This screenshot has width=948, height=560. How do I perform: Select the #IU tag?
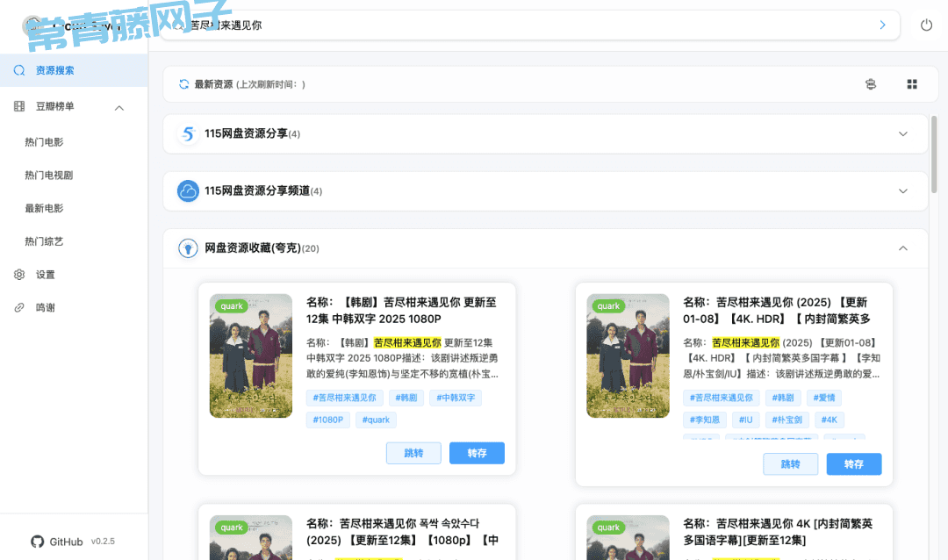coord(745,420)
